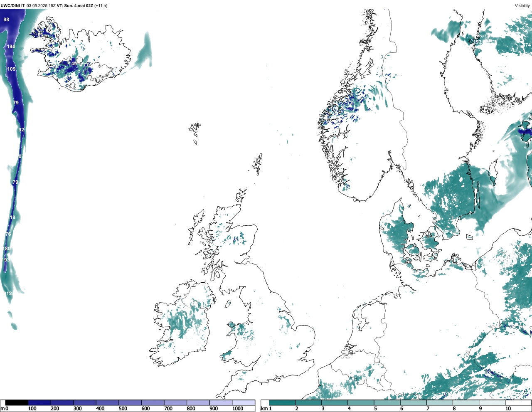Select the meter legend swatch starting at 500
This screenshot has width=532, height=412.
[130, 403]
